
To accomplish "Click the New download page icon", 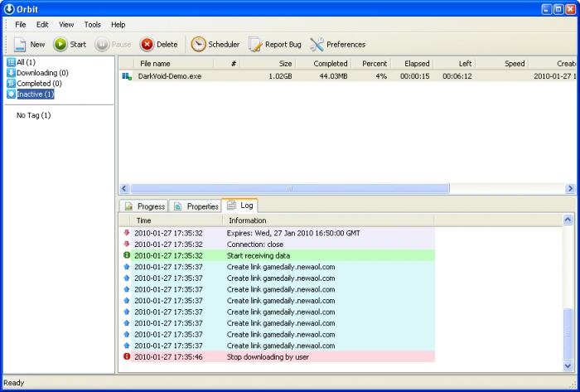I will pyautogui.click(x=20, y=45).
